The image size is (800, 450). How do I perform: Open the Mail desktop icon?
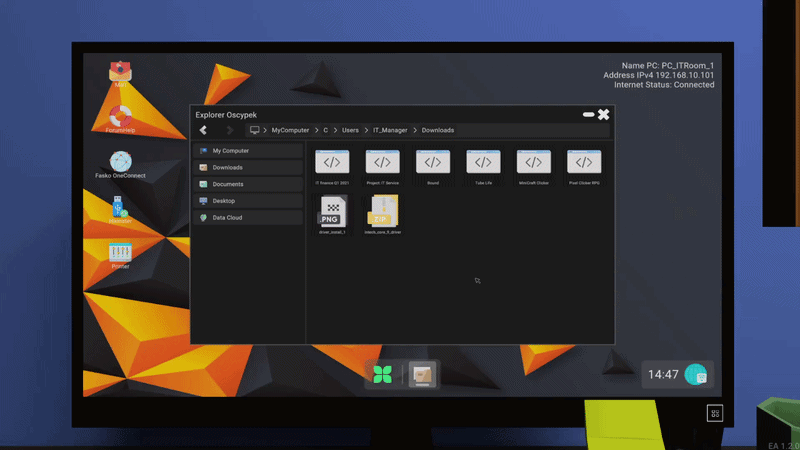pos(120,74)
